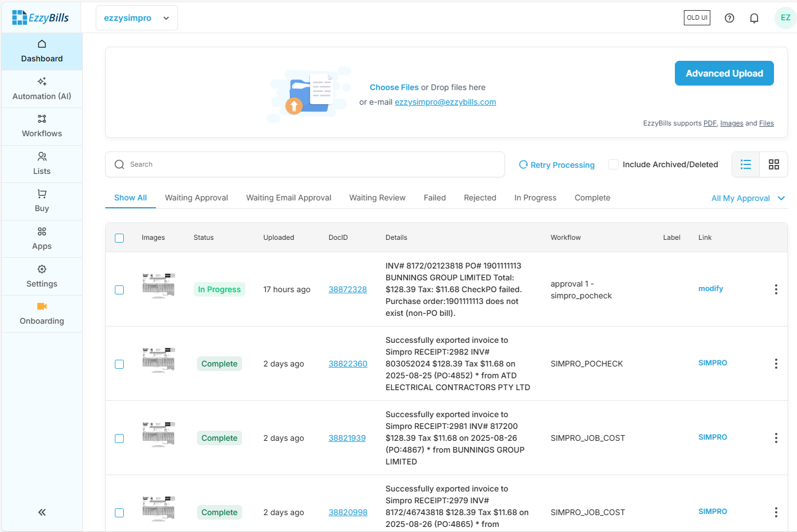Open DocID link 38821939
797x532 pixels.
pos(347,438)
